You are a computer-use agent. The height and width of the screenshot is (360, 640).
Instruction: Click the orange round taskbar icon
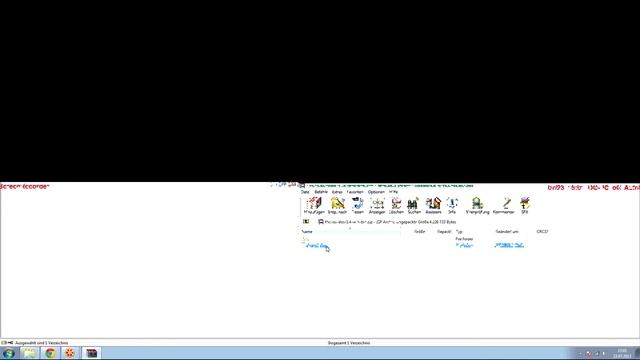point(70,353)
